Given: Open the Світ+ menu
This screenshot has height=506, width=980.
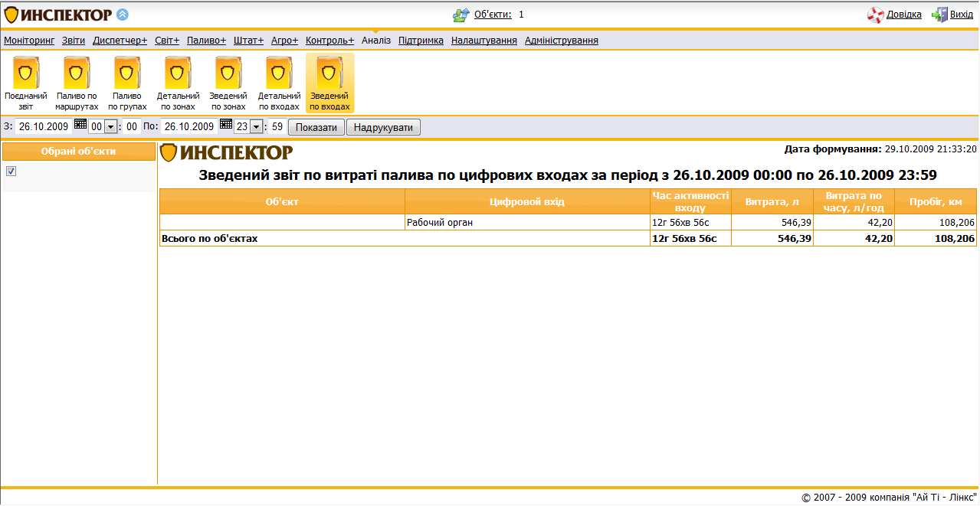Looking at the screenshot, I should (167, 41).
